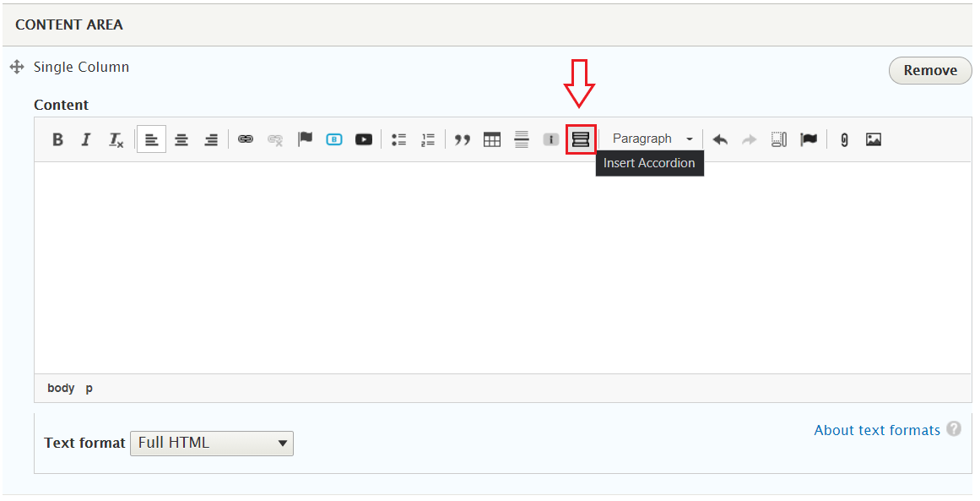Insert an image into the editor
980x501 pixels.
[x=873, y=139]
